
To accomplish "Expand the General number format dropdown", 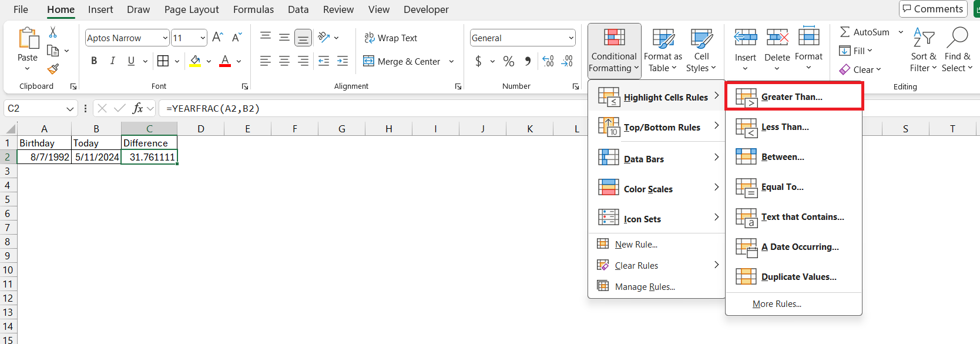I will tap(571, 38).
